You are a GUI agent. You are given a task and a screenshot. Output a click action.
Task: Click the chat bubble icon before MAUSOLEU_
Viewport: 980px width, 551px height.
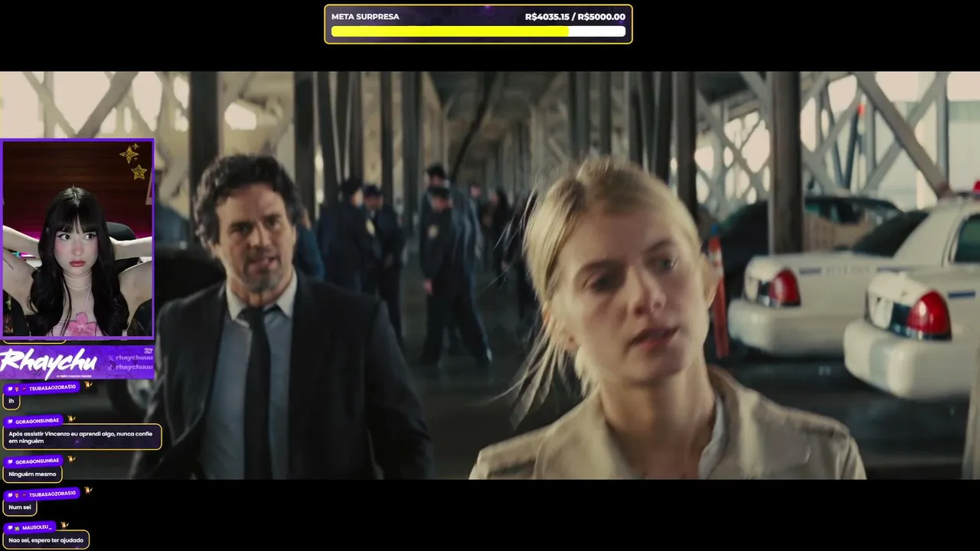(9, 527)
